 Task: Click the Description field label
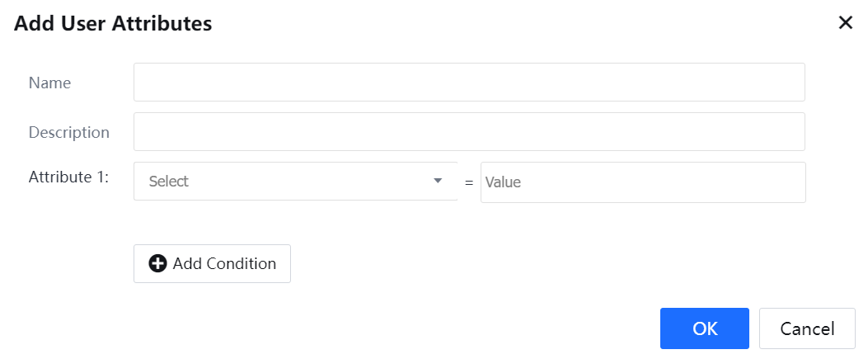[68, 132]
